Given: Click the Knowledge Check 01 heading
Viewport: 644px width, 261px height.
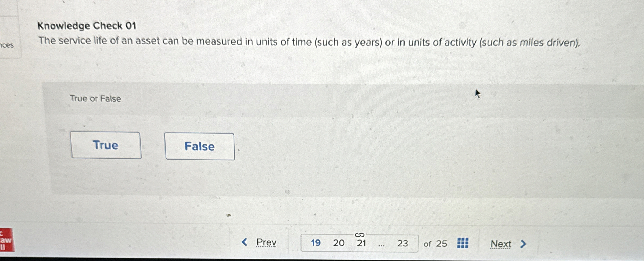Looking at the screenshot, I should tap(87, 26).
